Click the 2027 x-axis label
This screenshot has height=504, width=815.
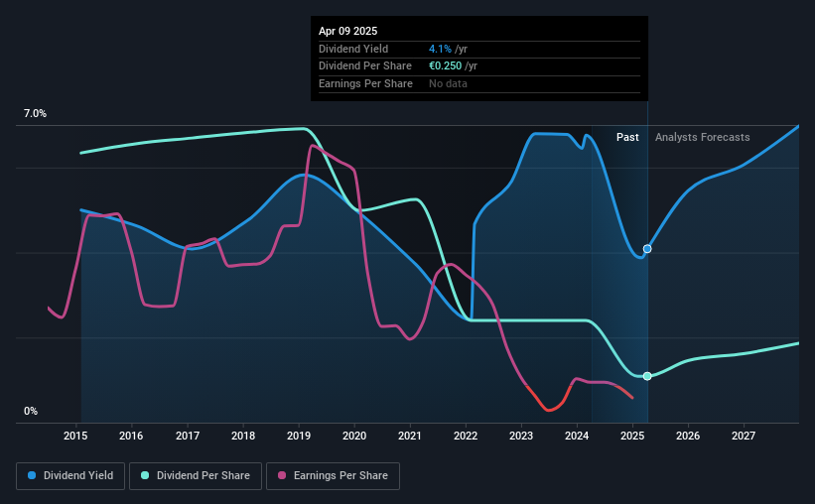pyautogui.click(x=744, y=436)
